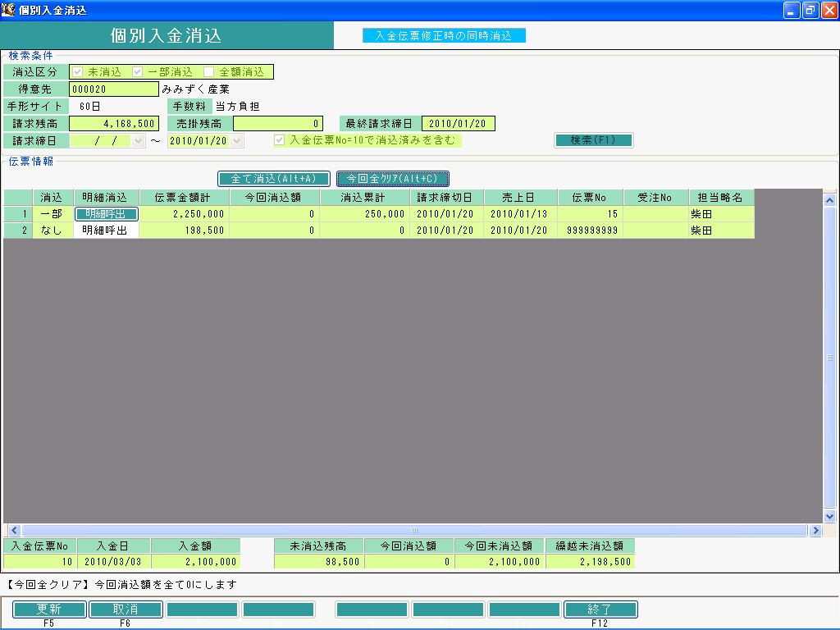Click the vertical scrollbar thumb
Image resolution: width=840 pixels, height=630 pixels.
tap(830, 358)
